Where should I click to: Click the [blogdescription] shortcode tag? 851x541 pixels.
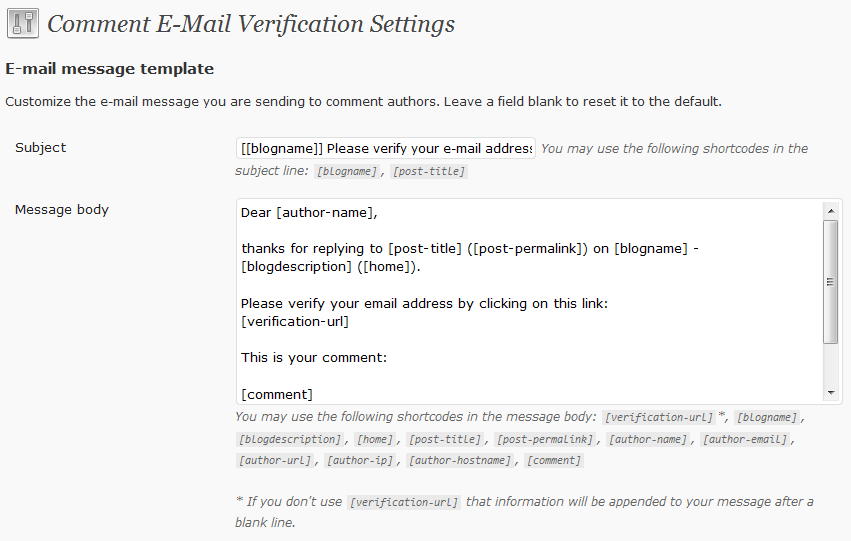click(x=290, y=439)
